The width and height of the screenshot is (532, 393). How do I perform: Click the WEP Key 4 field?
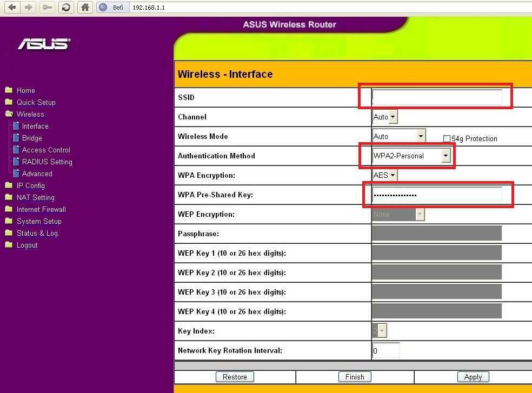[437, 311]
